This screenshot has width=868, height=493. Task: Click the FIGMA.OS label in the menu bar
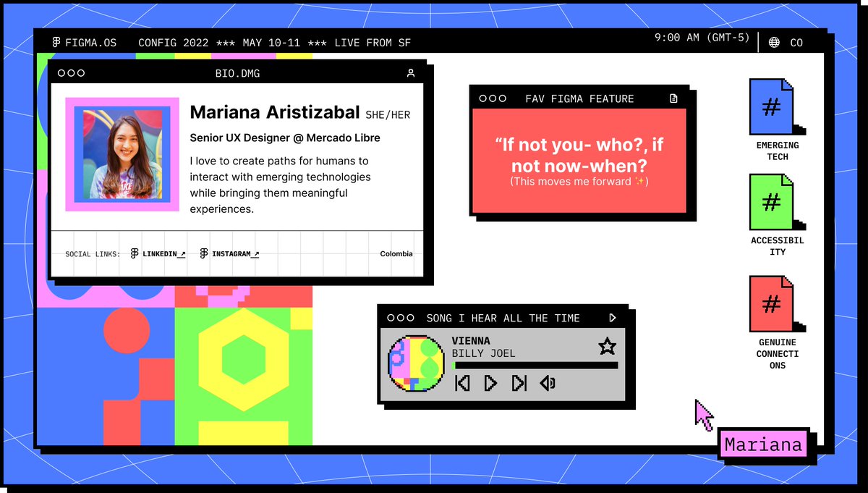coord(90,43)
